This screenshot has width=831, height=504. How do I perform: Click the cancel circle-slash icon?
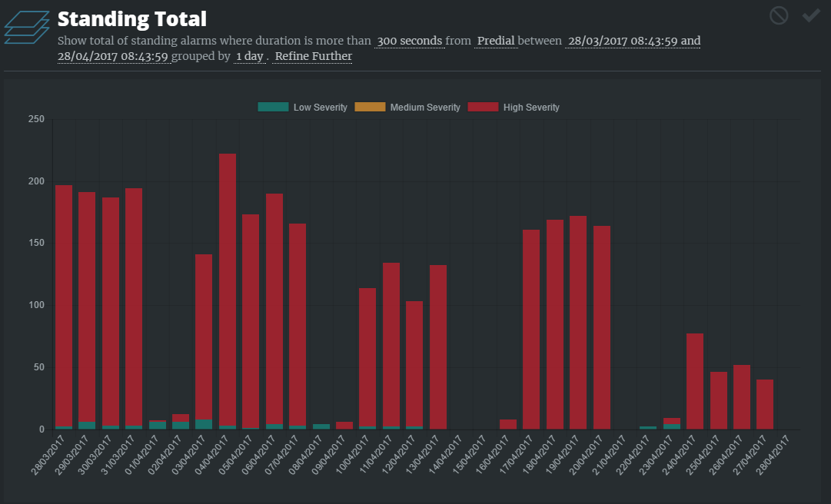[779, 15]
